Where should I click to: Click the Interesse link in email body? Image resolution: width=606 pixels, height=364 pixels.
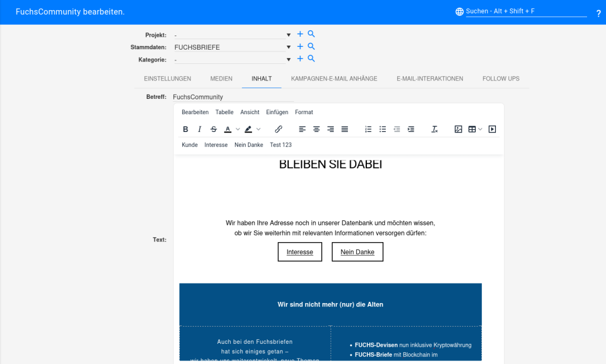point(300,252)
